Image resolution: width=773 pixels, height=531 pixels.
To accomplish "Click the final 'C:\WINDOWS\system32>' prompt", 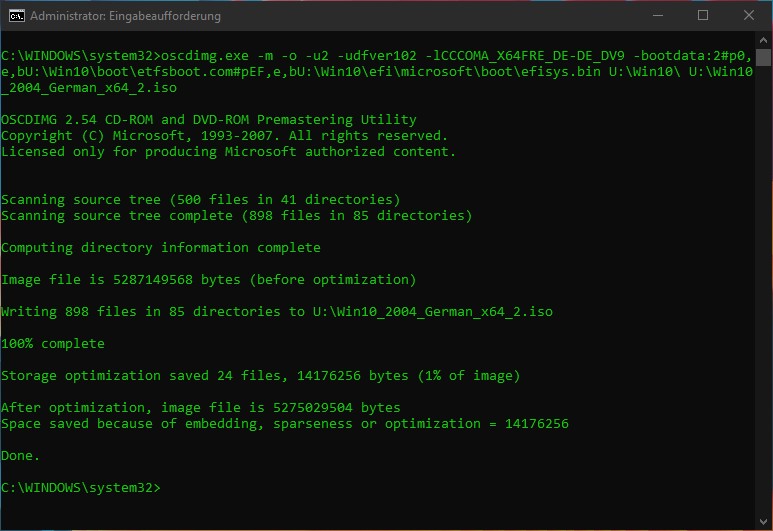I will point(81,488).
